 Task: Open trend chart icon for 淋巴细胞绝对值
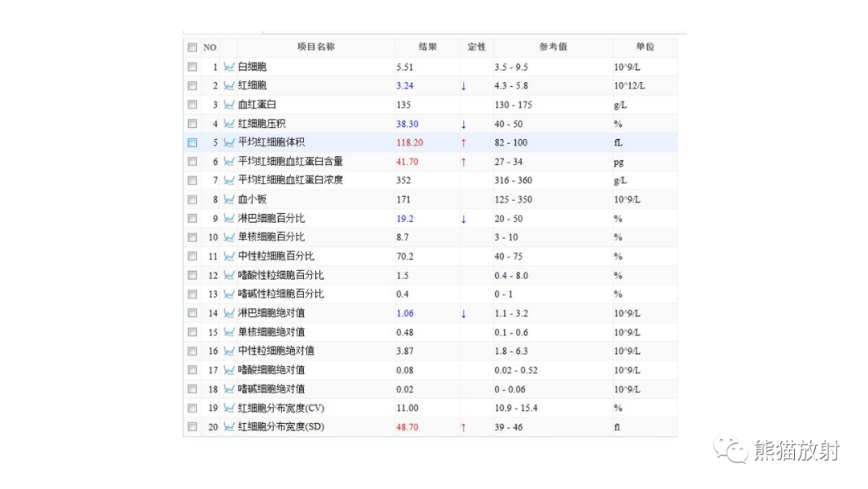(228, 313)
